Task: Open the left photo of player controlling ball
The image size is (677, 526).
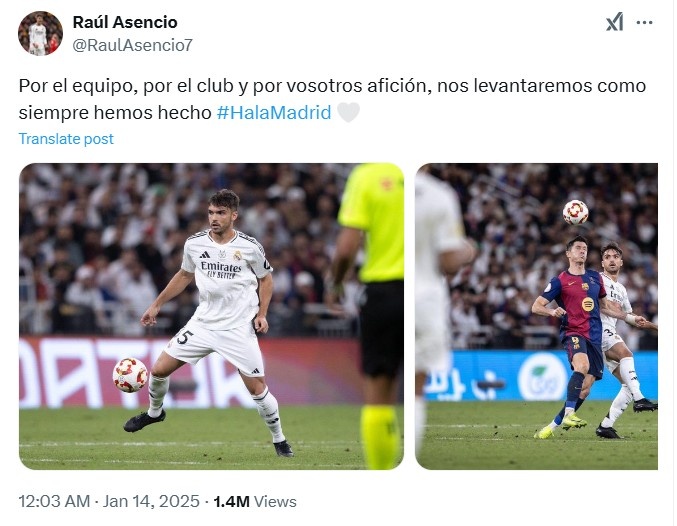Action: coord(211,316)
